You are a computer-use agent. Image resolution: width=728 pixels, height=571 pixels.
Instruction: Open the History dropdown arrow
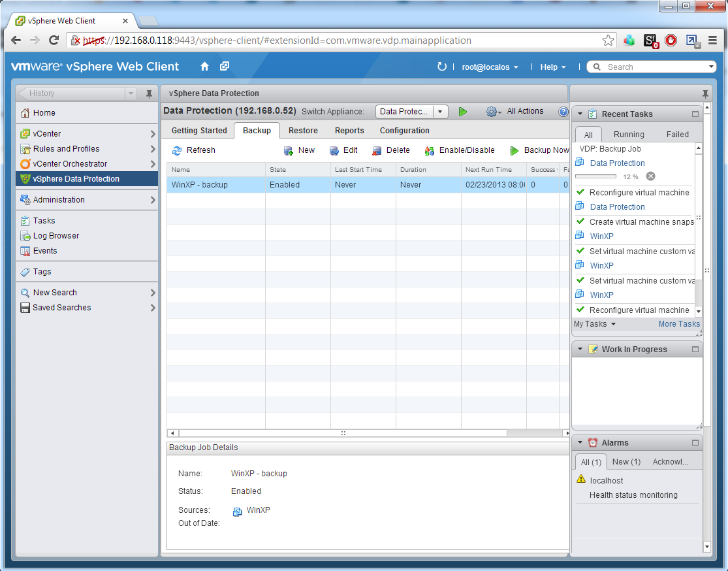[131, 93]
